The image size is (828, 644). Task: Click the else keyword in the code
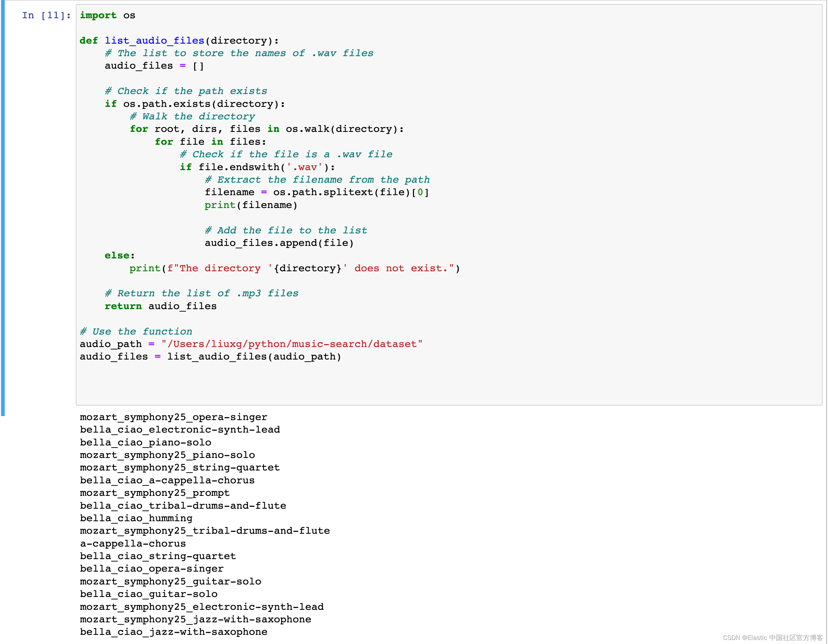tap(117, 255)
